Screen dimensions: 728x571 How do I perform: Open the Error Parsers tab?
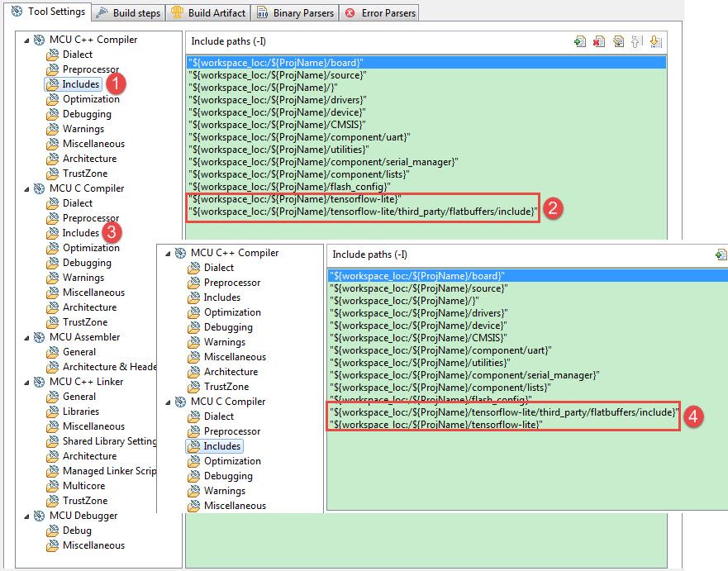pos(380,13)
